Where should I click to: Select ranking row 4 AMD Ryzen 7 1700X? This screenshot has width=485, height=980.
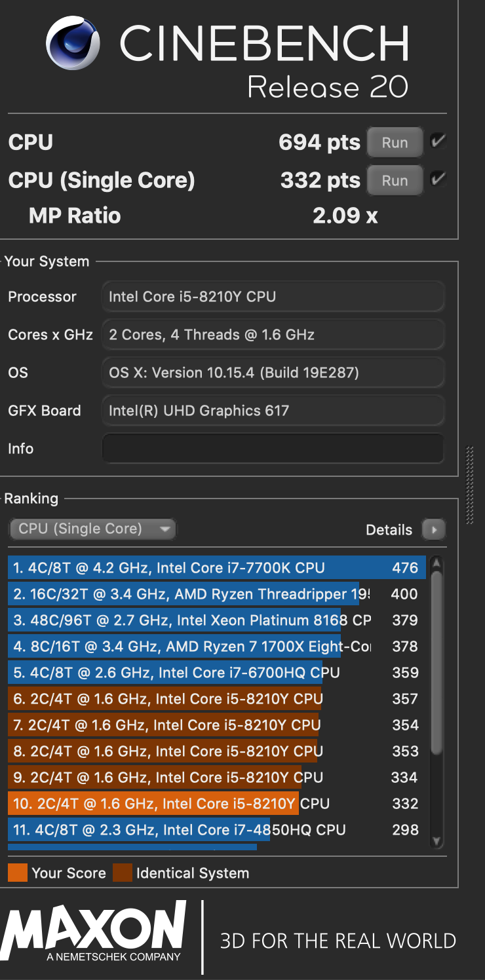[217, 646]
